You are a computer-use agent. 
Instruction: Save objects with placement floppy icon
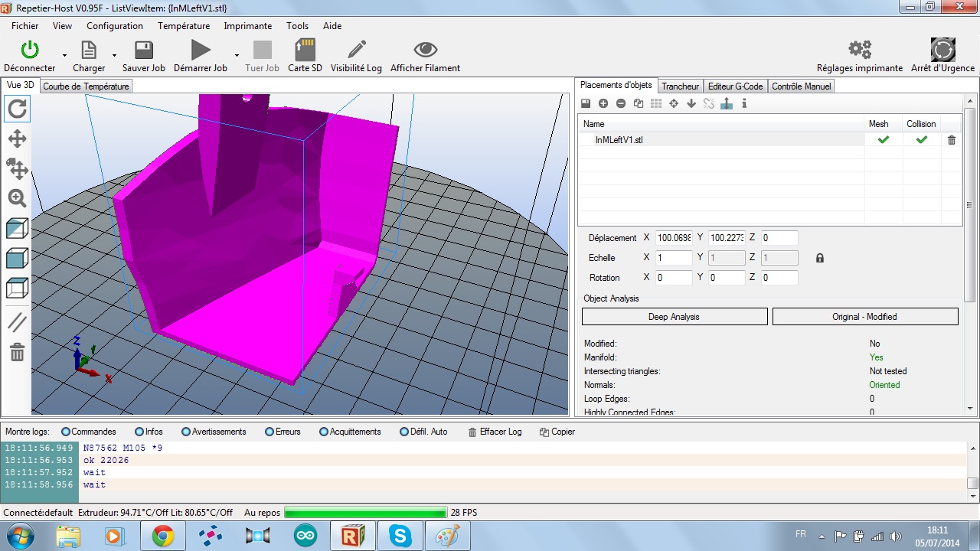pos(586,103)
